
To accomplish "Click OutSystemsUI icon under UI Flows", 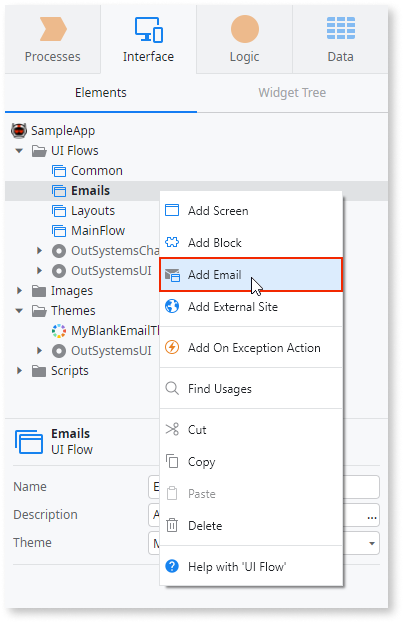I will pos(59,271).
